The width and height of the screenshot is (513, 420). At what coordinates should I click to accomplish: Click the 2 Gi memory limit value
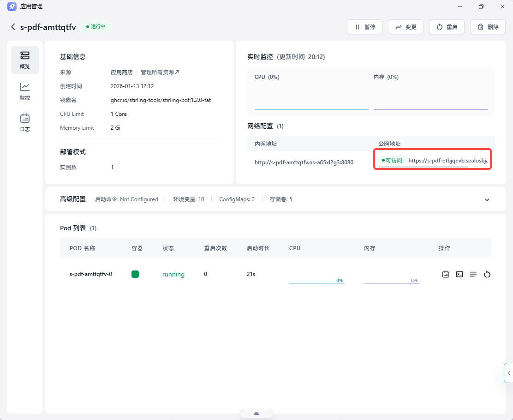[x=115, y=128]
